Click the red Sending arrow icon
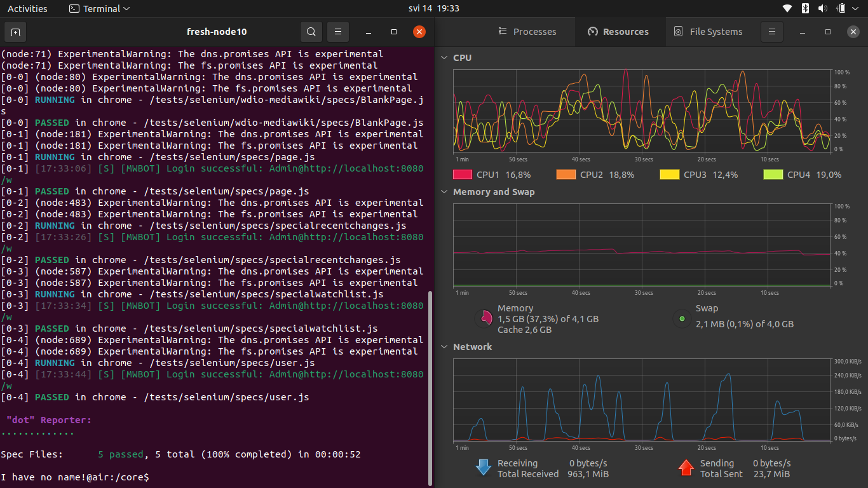 coord(687,468)
